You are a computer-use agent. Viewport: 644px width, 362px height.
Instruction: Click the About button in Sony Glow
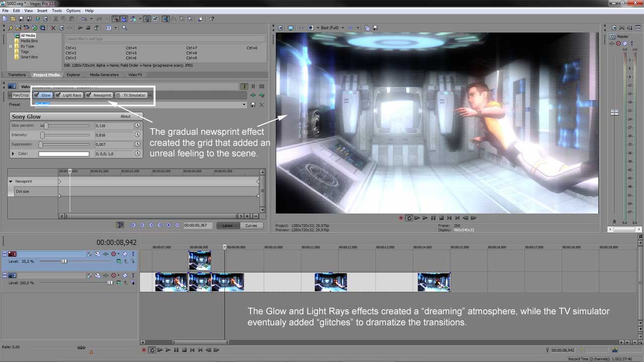click(x=125, y=116)
